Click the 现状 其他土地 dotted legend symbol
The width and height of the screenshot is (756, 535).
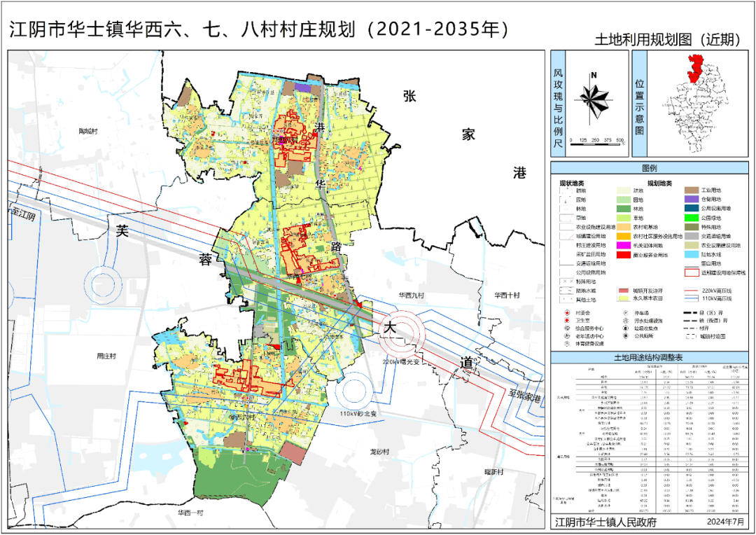(566, 300)
